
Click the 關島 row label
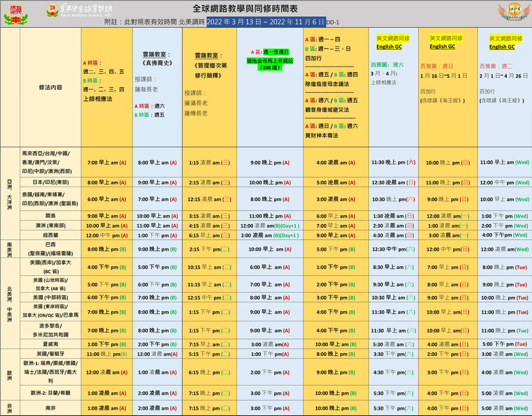pos(50,216)
